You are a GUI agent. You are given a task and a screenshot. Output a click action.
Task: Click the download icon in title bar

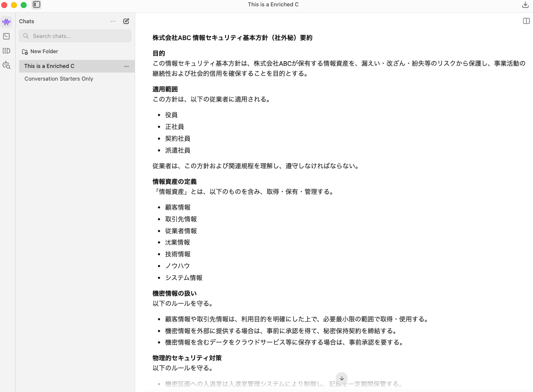coord(525,5)
